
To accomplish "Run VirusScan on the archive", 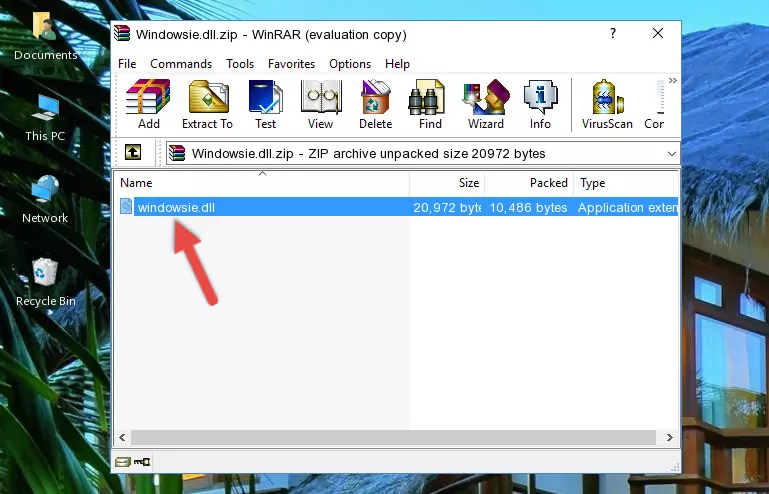I will click(x=607, y=104).
